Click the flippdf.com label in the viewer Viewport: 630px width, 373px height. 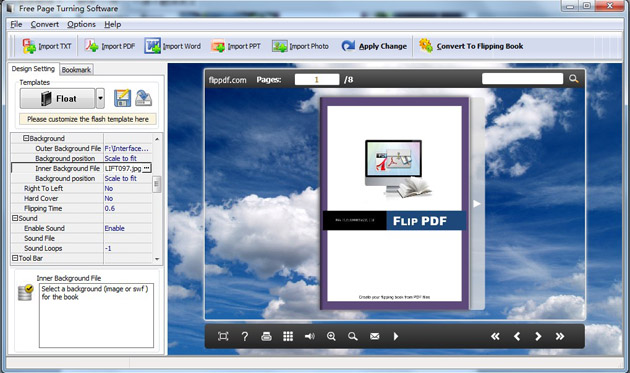click(x=227, y=80)
